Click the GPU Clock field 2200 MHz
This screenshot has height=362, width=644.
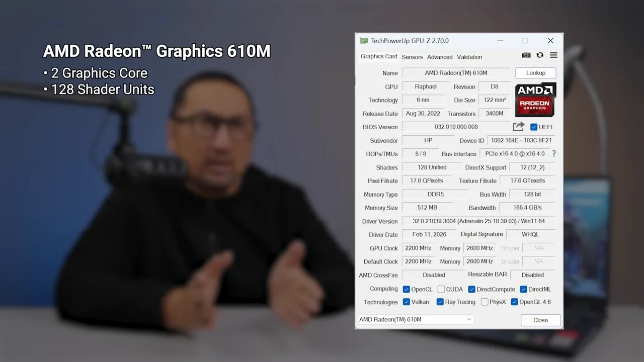tap(418, 248)
